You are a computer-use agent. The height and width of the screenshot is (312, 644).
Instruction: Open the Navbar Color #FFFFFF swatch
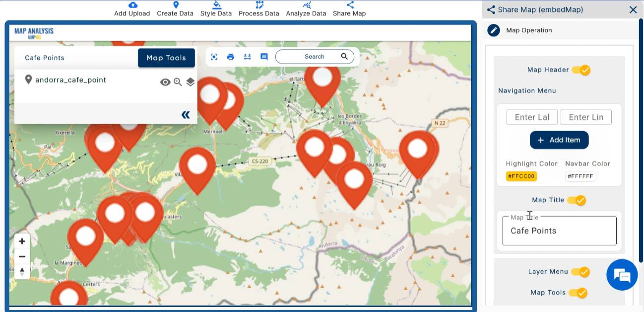[580, 176]
